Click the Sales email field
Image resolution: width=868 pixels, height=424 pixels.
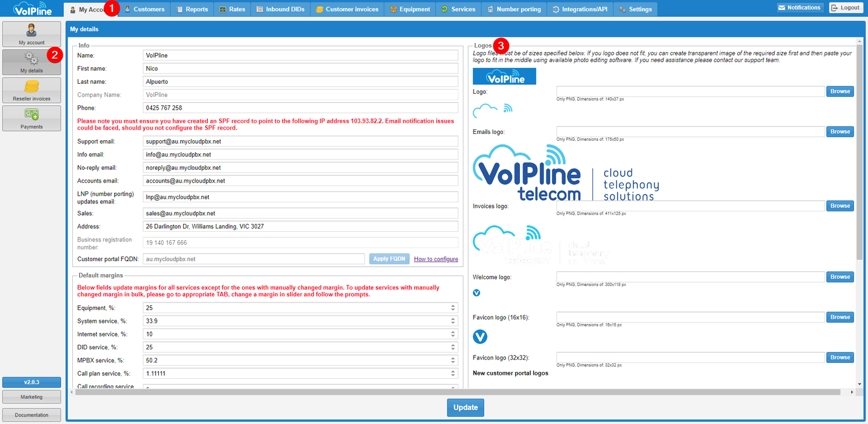[301, 213]
